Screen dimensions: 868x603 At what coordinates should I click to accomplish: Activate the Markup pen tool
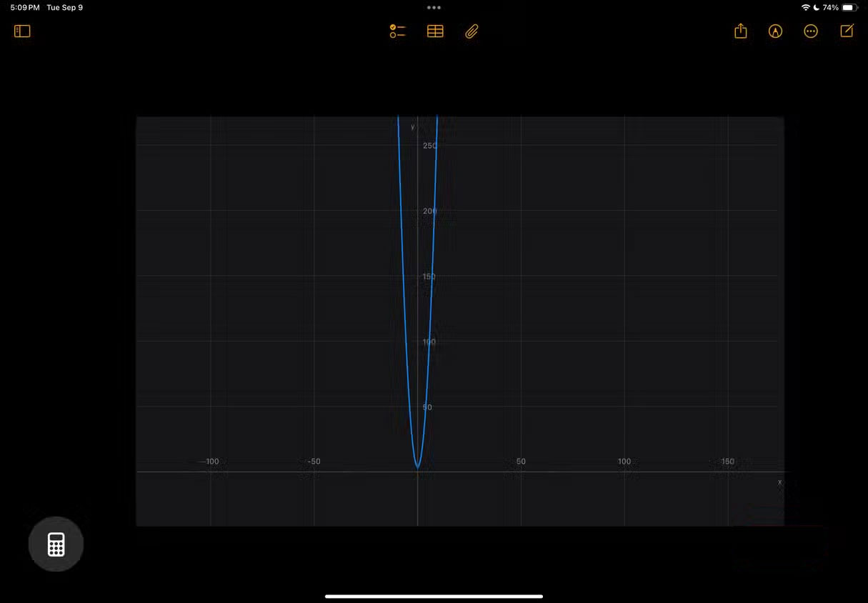click(x=775, y=31)
